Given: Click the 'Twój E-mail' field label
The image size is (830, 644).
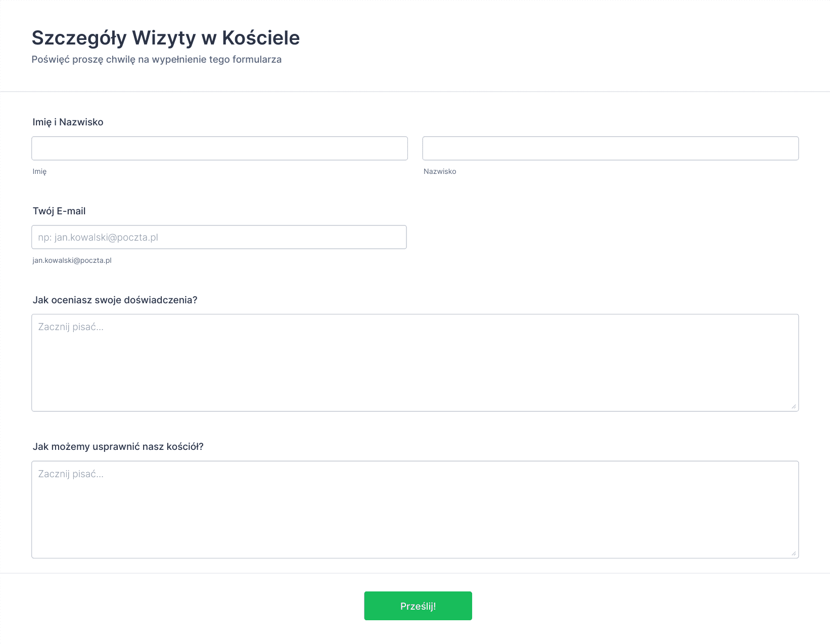Looking at the screenshot, I should click(59, 211).
